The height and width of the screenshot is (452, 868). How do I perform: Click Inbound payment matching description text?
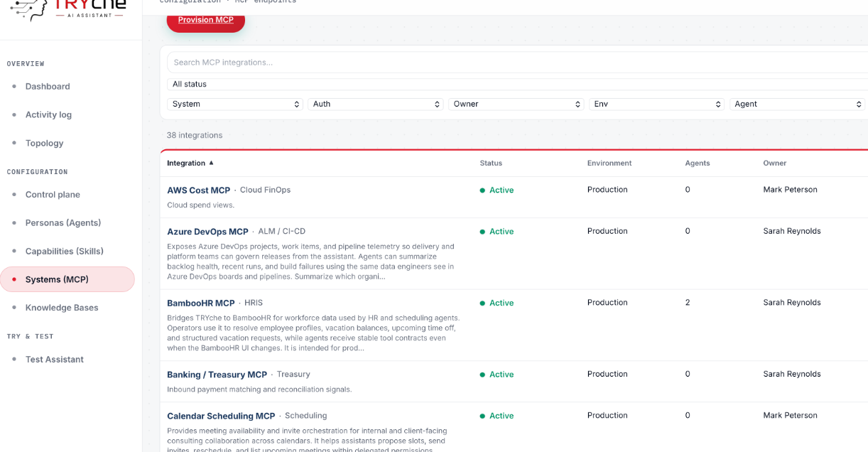click(x=259, y=389)
